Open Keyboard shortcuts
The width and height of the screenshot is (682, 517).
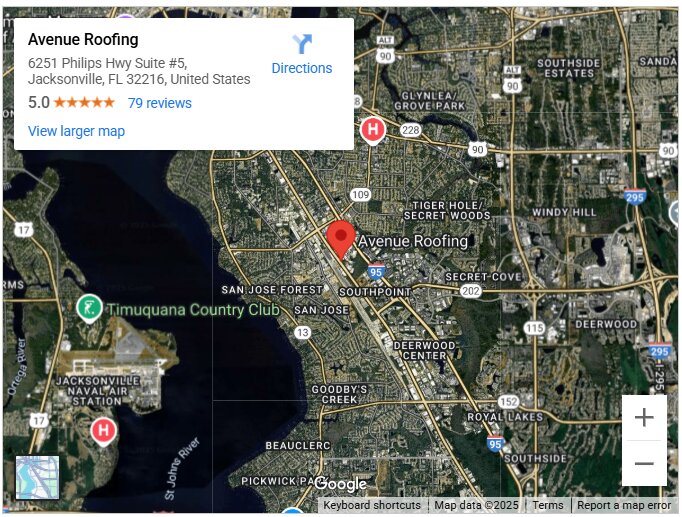(x=372, y=505)
